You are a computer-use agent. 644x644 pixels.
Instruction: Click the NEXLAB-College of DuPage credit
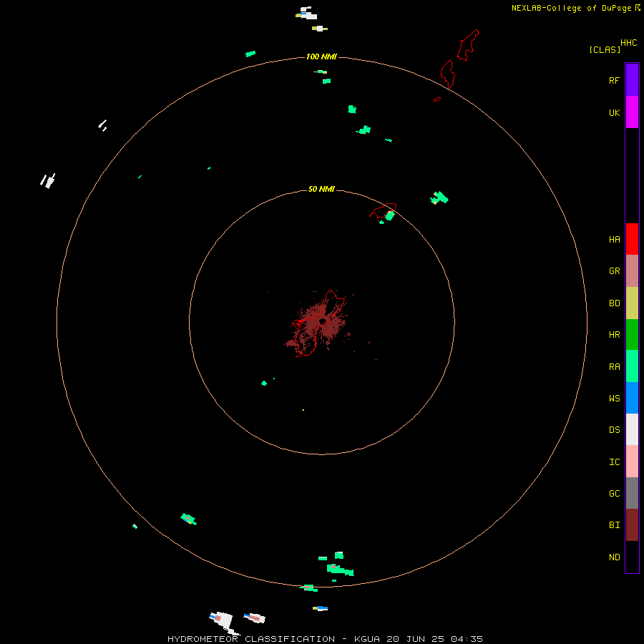(571, 8)
